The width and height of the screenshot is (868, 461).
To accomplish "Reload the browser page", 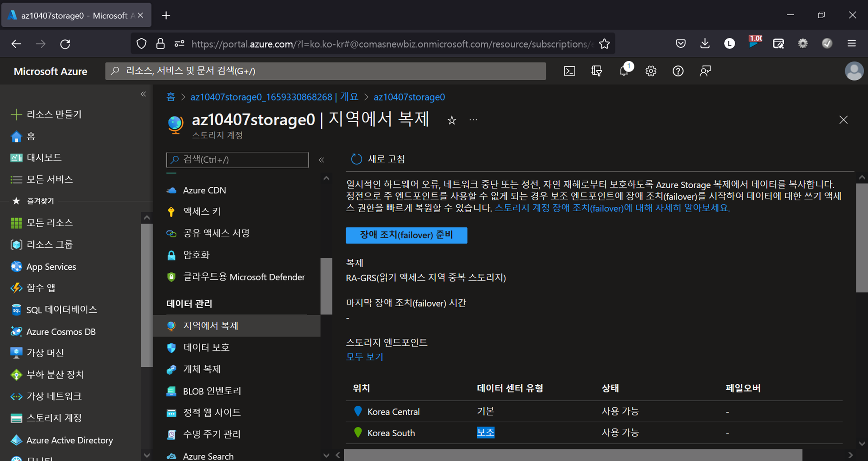I will [65, 44].
